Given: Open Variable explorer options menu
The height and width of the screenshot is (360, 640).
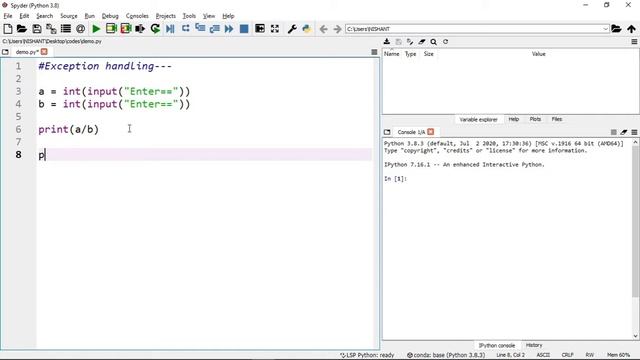Looking at the screenshot, I should 634,42.
